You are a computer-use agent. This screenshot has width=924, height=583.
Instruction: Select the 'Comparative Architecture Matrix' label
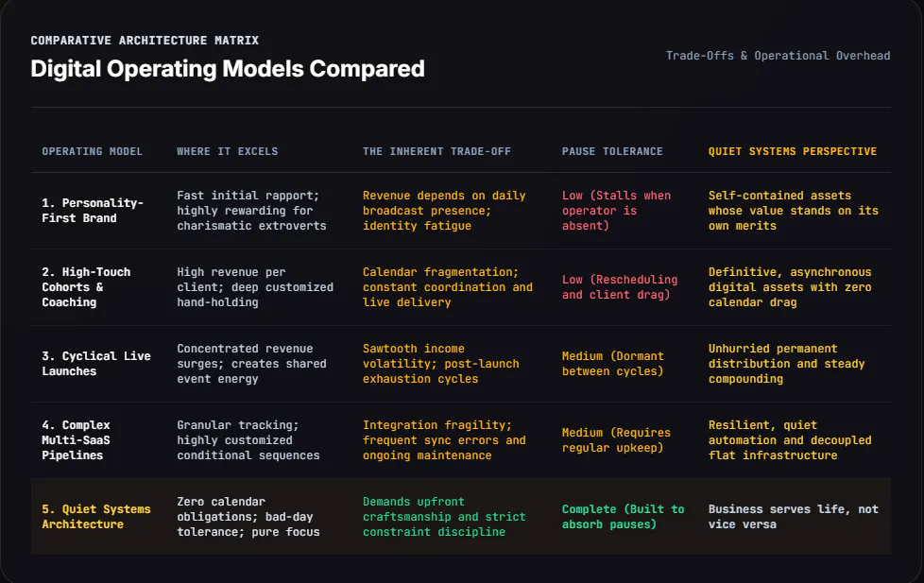click(145, 41)
